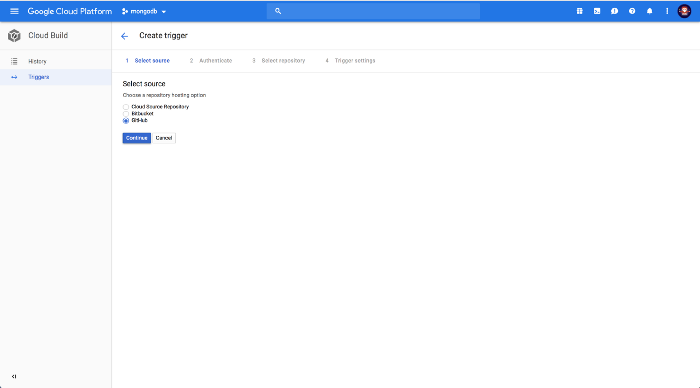The width and height of the screenshot is (700, 388).
Task: Focus the top search bar
Action: [x=373, y=11]
